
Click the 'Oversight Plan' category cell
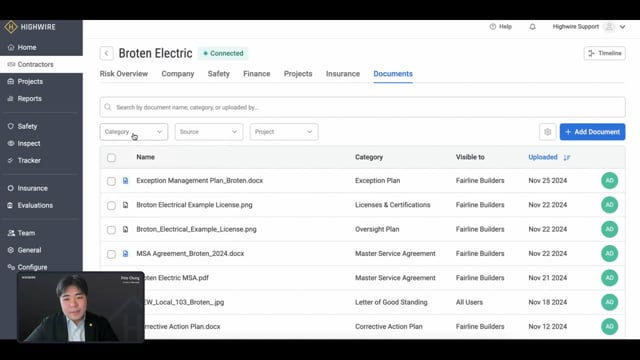377,229
